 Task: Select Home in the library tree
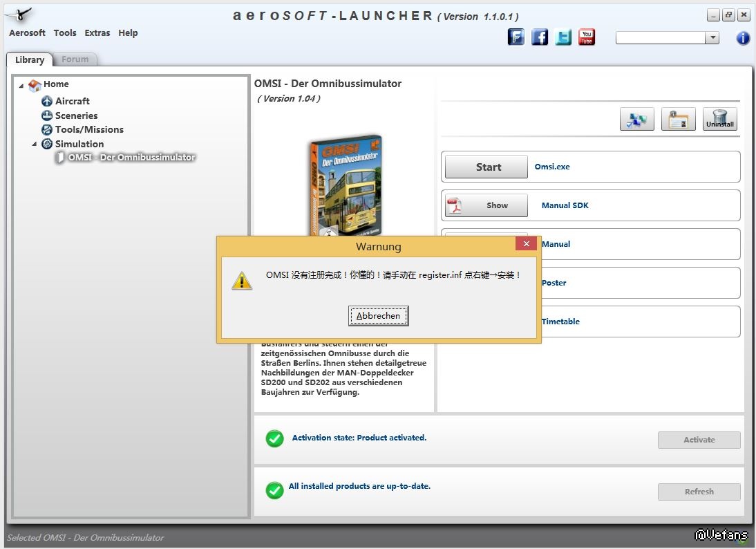(x=56, y=84)
